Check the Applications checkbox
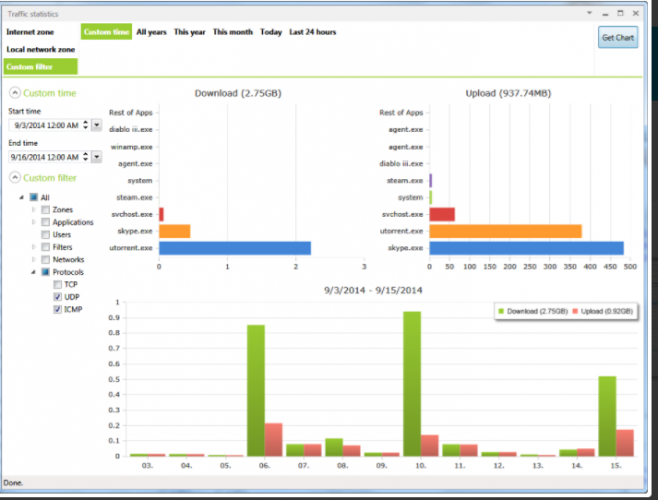The width and height of the screenshot is (658, 500). 46,222
